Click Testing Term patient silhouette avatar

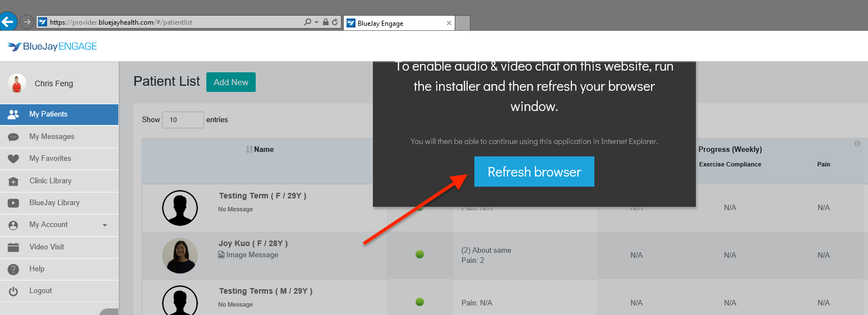pyautogui.click(x=180, y=208)
